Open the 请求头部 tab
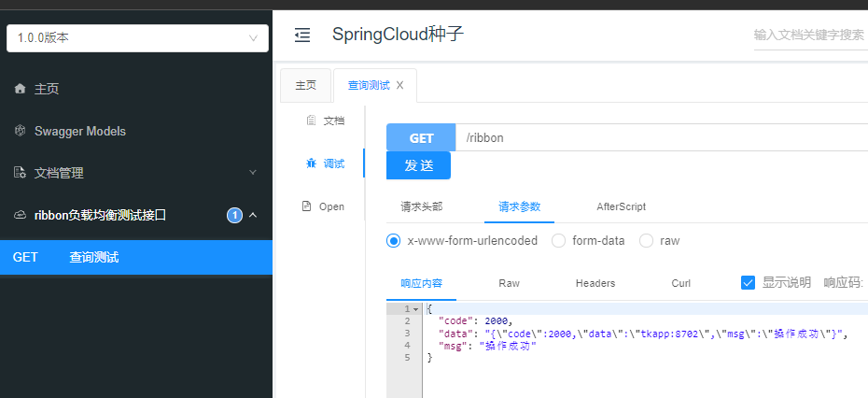This screenshot has height=398, width=868. pyautogui.click(x=421, y=206)
